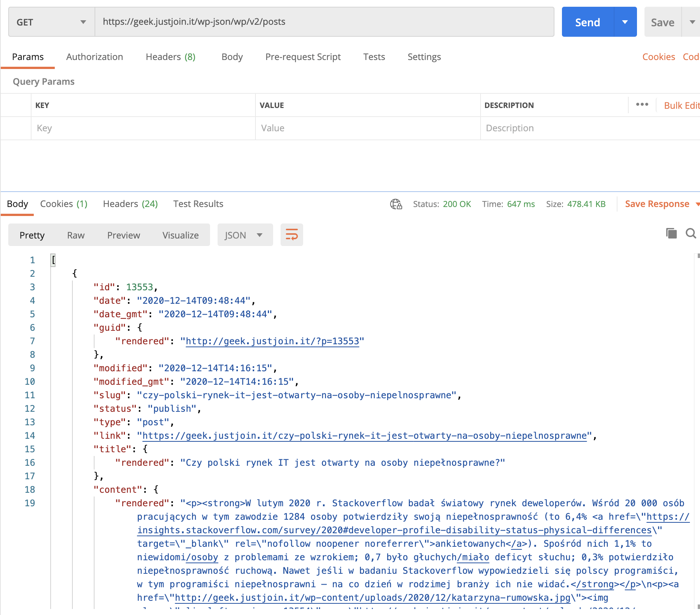Click the "modified" date value on line 9
The height and width of the screenshot is (615, 700).
click(215, 368)
